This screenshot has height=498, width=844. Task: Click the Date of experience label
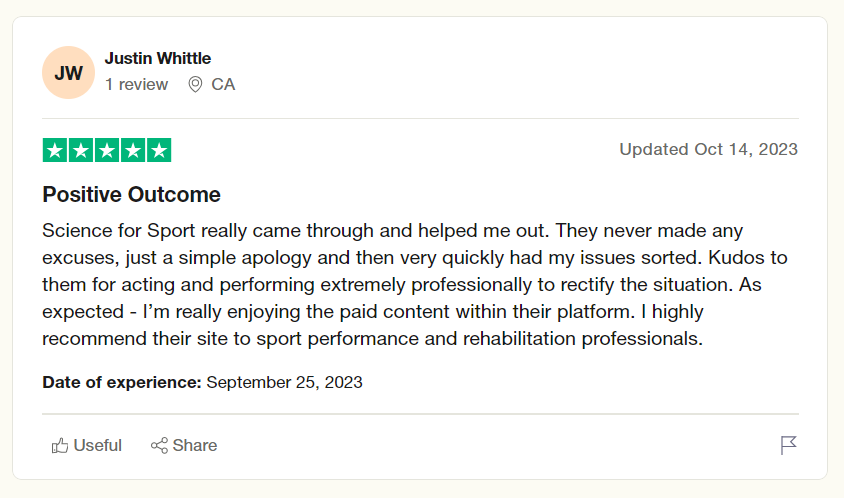122,382
